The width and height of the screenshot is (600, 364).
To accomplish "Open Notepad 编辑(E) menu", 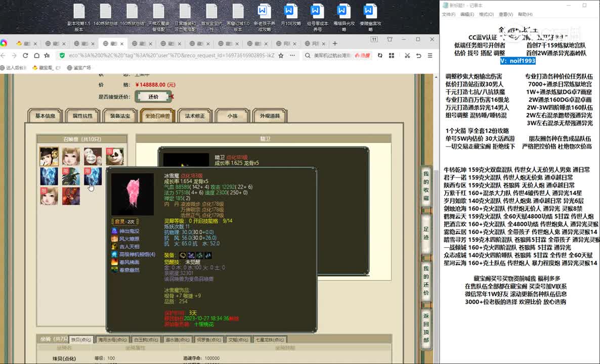I will (467, 14).
